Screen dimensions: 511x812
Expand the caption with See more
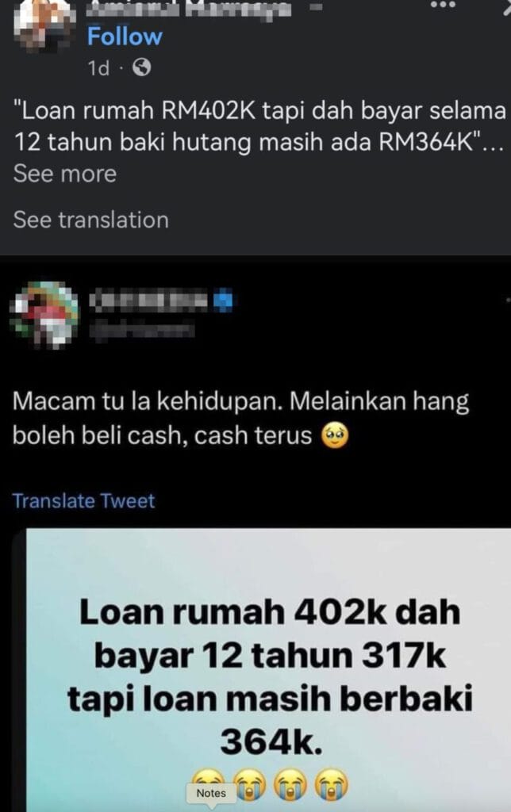[x=65, y=174]
